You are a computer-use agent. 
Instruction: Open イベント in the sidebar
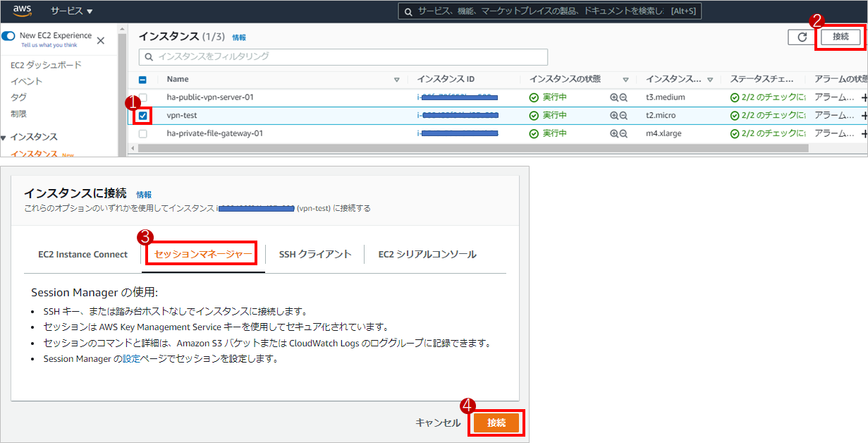click(26, 81)
